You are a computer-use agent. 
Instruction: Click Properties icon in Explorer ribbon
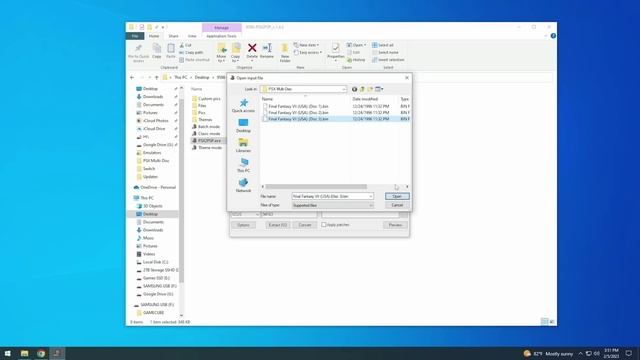click(x=336, y=49)
